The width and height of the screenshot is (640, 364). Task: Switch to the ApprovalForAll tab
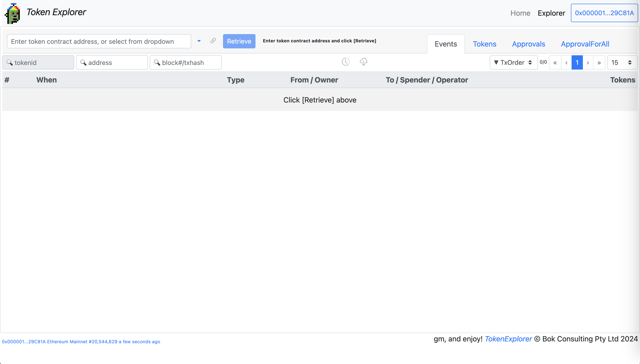(585, 44)
